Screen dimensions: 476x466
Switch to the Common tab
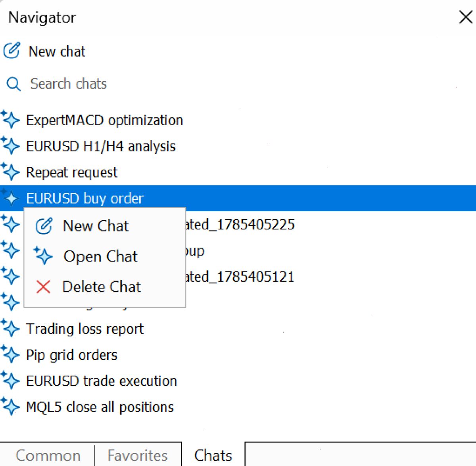(x=48, y=455)
